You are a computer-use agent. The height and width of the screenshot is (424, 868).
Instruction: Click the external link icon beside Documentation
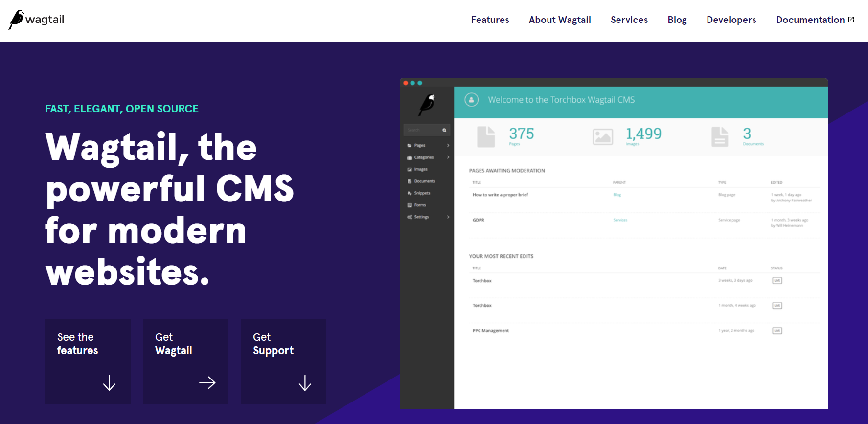851,20
